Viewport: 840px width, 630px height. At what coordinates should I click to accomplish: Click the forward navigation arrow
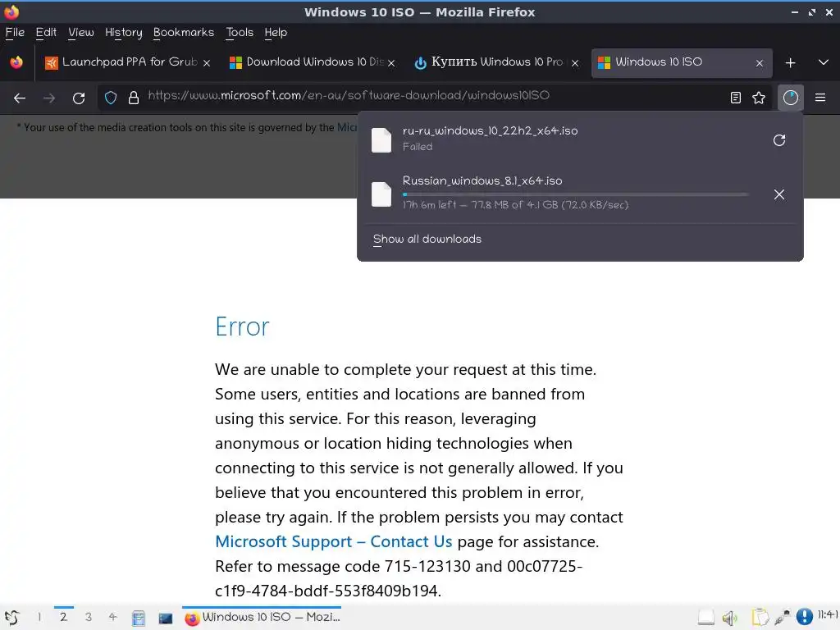48,98
